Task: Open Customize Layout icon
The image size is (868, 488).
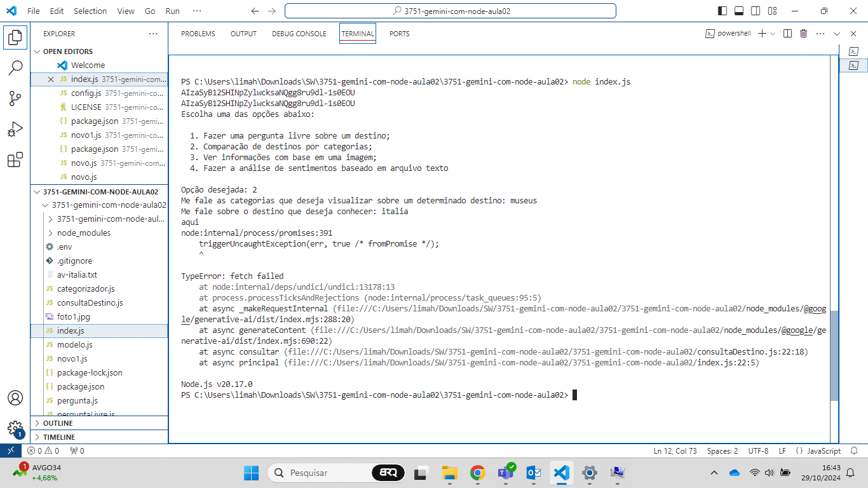Action: pos(772,11)
